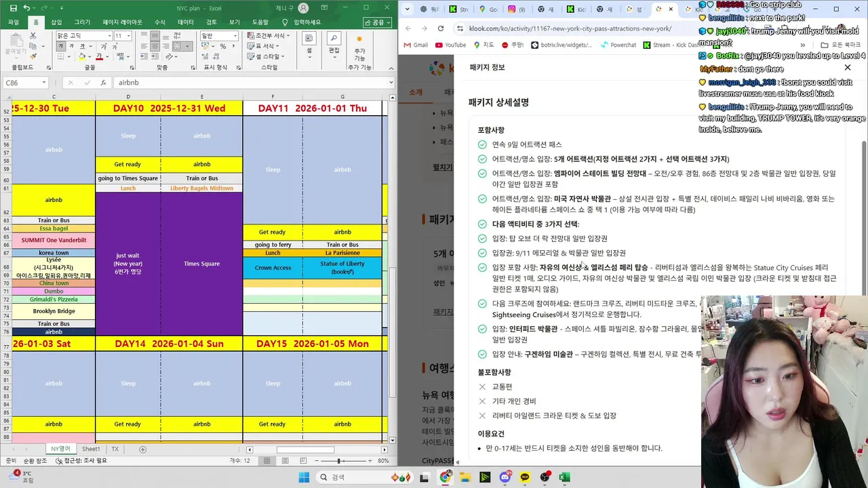868x488 pixels.
Task: Toggle bold formatting in Excel ribbon
Action: point(60,46)
